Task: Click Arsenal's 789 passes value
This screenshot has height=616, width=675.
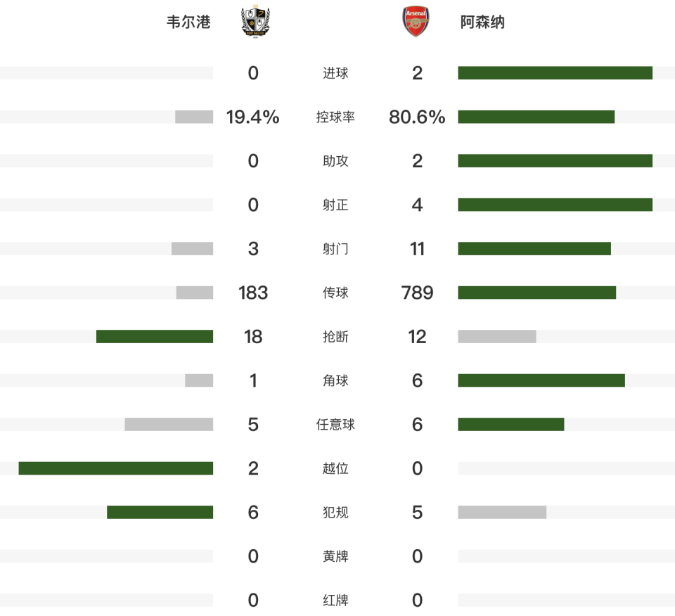Action: [417, 293]
